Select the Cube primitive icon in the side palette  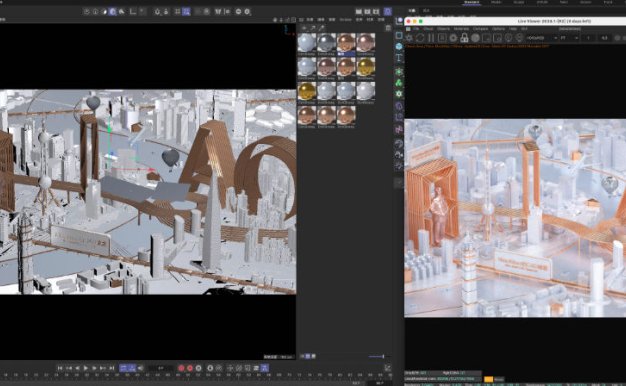(x=399, y=47)
